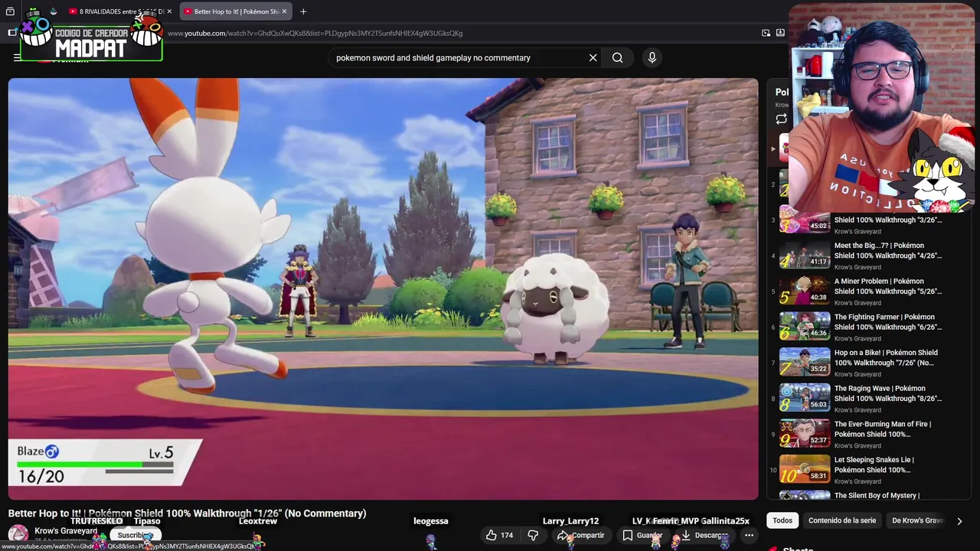Open "Let Sleeping Snakes Lie" playlist title
The height and width of the screenshot is (551, 980).
(874, 465)
